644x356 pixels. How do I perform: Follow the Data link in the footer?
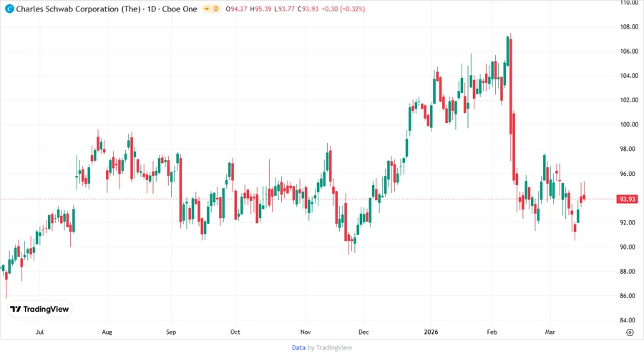point(298,347)
